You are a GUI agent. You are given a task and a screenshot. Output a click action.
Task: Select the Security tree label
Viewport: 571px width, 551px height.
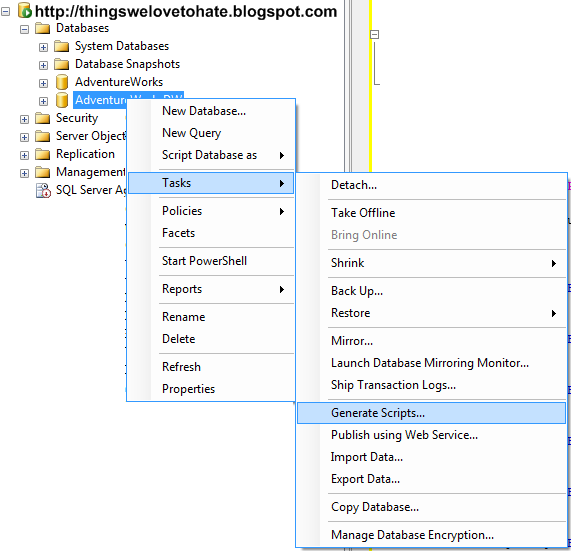click(x=77, y=118)
